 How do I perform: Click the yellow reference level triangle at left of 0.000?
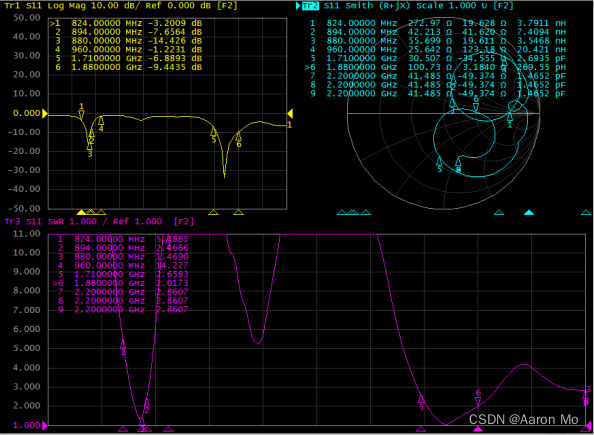pos(45,113)
